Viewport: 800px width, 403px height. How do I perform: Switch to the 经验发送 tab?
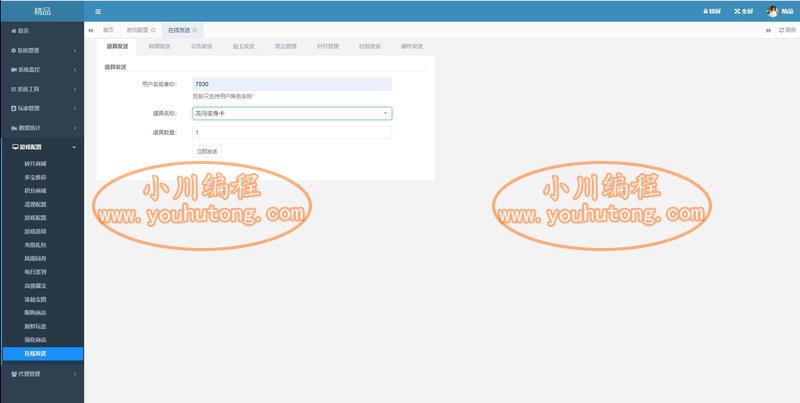point(369,46)
